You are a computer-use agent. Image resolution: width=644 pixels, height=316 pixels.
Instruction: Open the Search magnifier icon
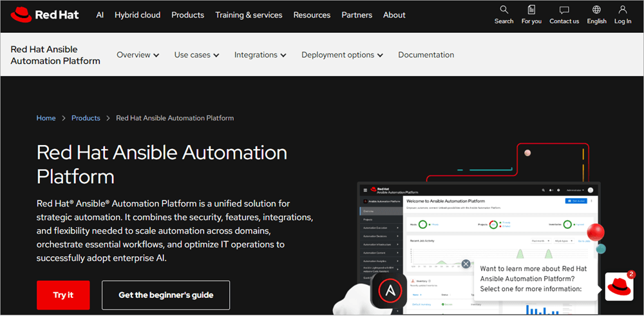(504, 10)
